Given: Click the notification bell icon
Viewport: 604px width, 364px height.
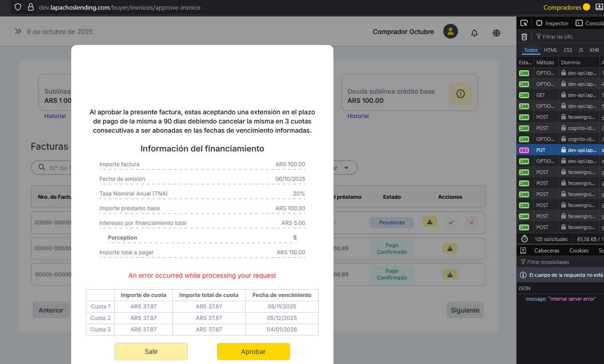Looking at the screenshot, I should click(474, 32).
